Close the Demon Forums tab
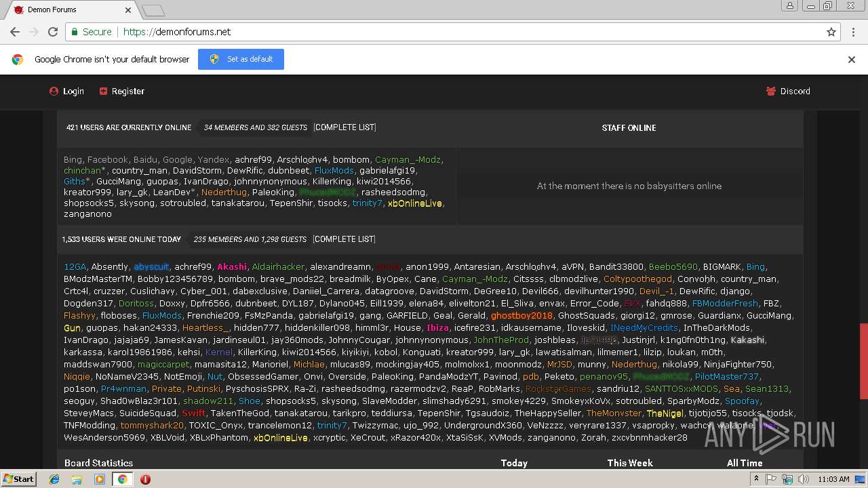868x488 pixels. (128, 10)
